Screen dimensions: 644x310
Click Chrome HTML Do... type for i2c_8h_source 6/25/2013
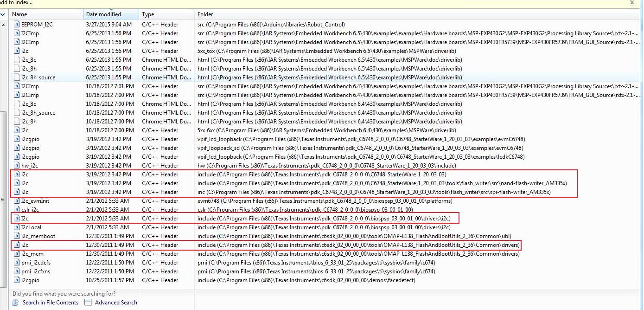pos(166,77)
